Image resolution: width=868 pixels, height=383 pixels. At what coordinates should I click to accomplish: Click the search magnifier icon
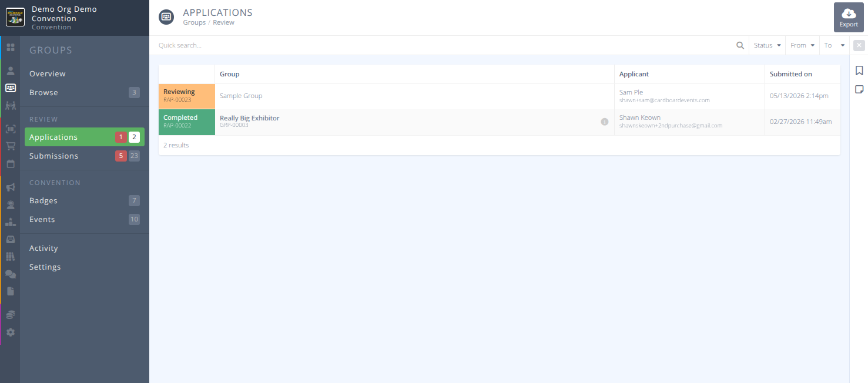[740, 45]
